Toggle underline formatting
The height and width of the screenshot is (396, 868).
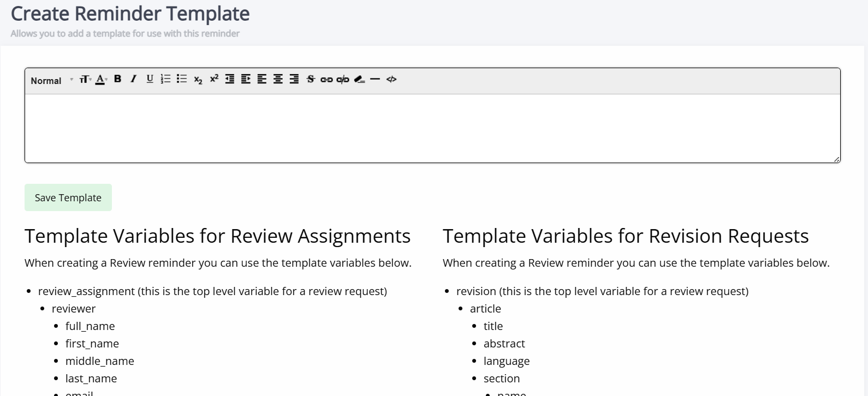(x=150, y=79)
